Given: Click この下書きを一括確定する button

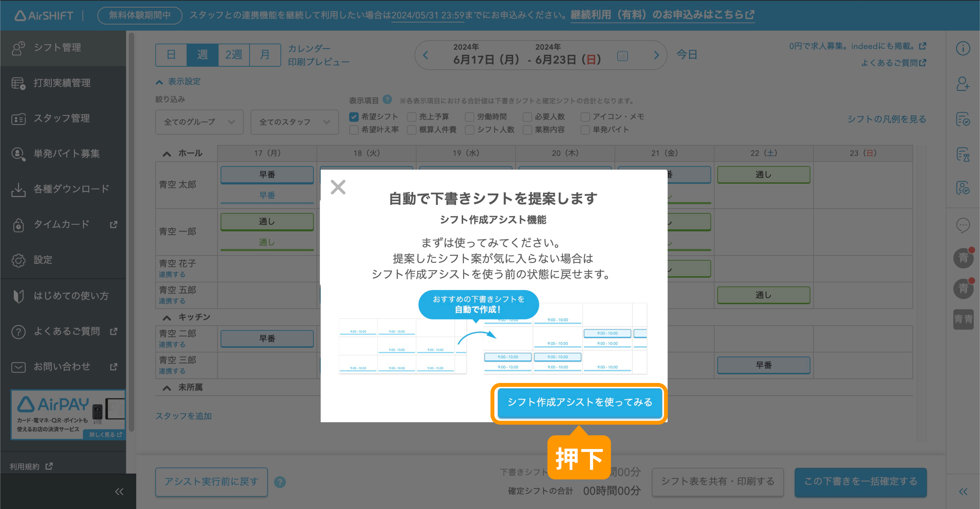Looking at the screenshot, I should pos(861,482).
